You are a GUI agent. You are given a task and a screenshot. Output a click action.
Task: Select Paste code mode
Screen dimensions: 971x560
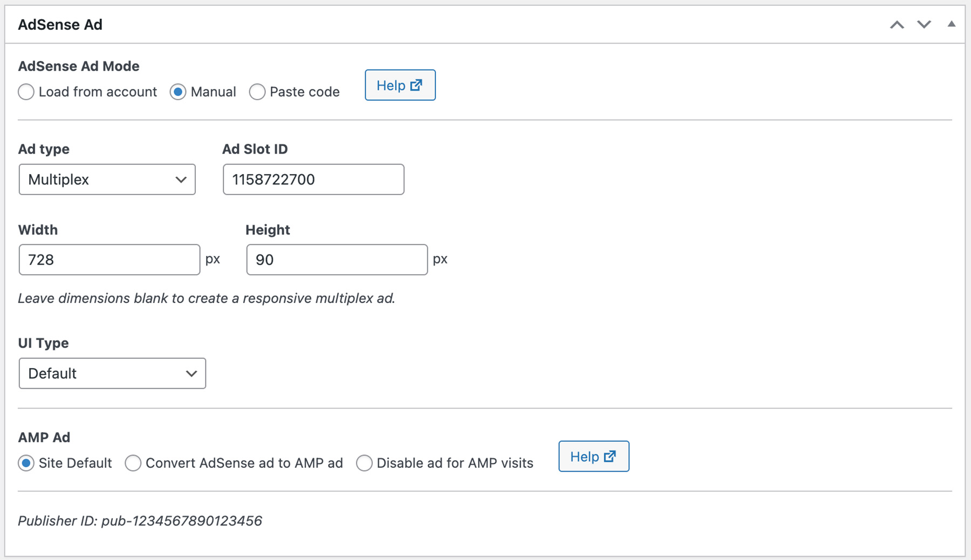257,92
